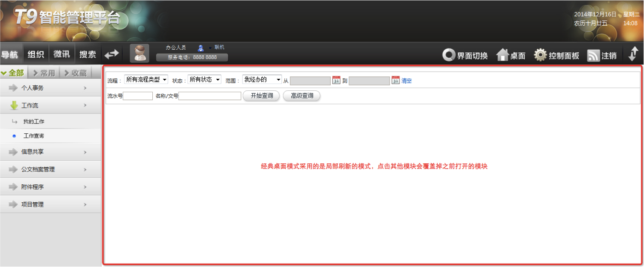
Task: Open the start date calendar icon
Action: pyautogui.click(x=336, y=80)
